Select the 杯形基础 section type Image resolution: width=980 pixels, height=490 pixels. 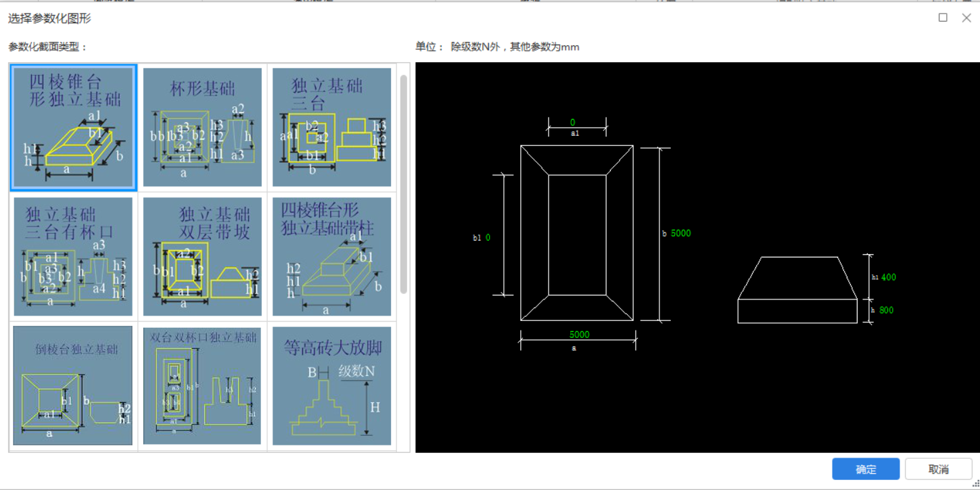[202, 128]
